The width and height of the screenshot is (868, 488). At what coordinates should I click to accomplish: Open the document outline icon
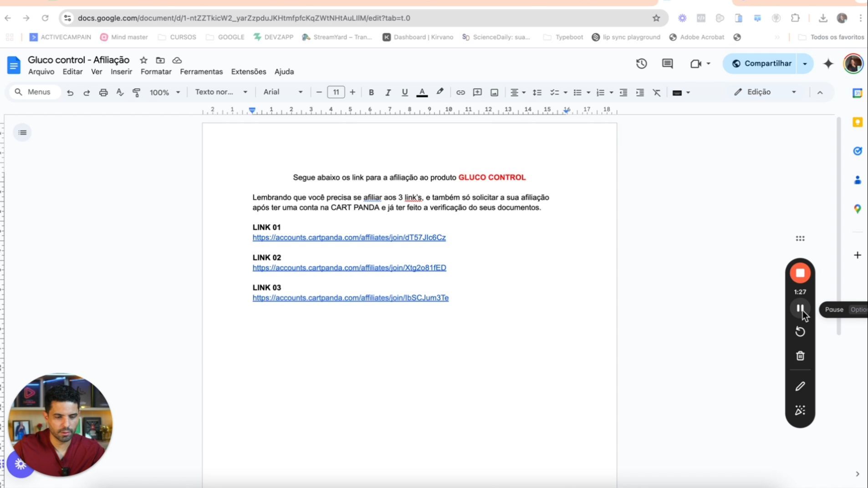point(22,132)
